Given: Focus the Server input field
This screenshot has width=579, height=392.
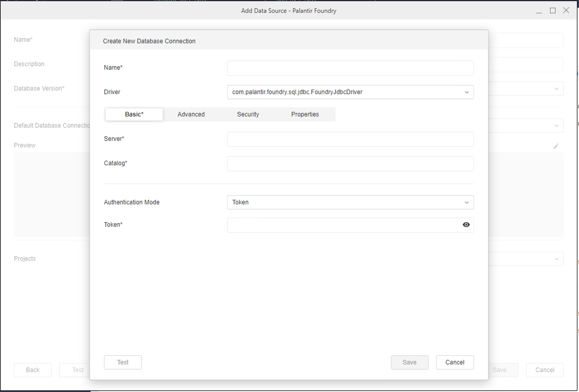Looking at the screenshot, I should [x=350, y=139].
